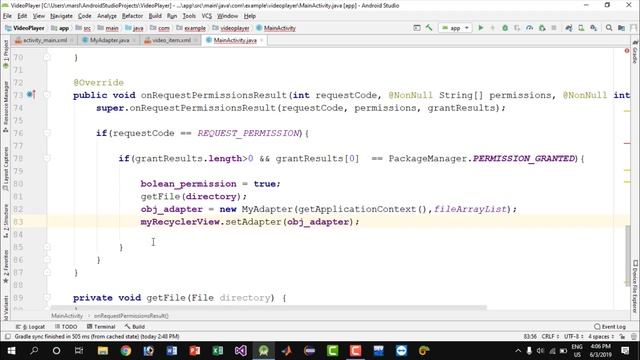Collapse the fold marker at line 78

tap(47, 158)
